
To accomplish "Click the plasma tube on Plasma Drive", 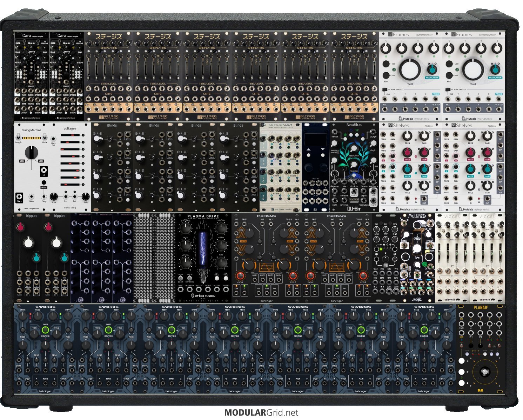I will tap(203, 249).
